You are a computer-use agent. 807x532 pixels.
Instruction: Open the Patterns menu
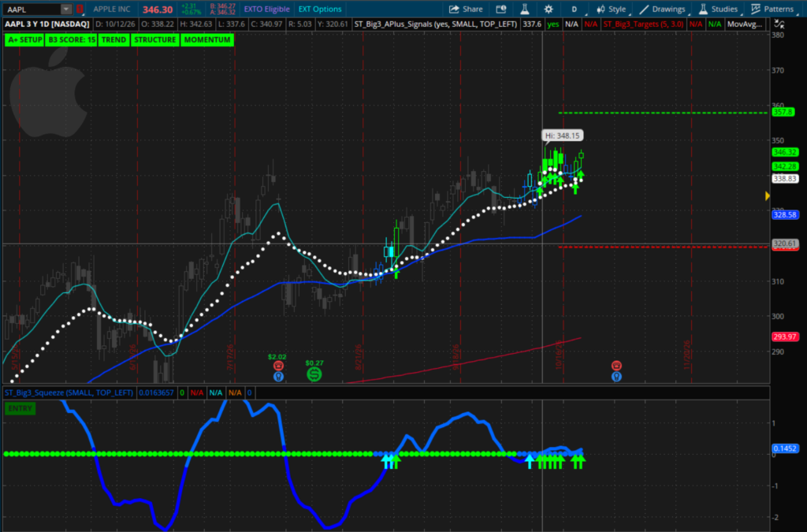click(772, 9)
